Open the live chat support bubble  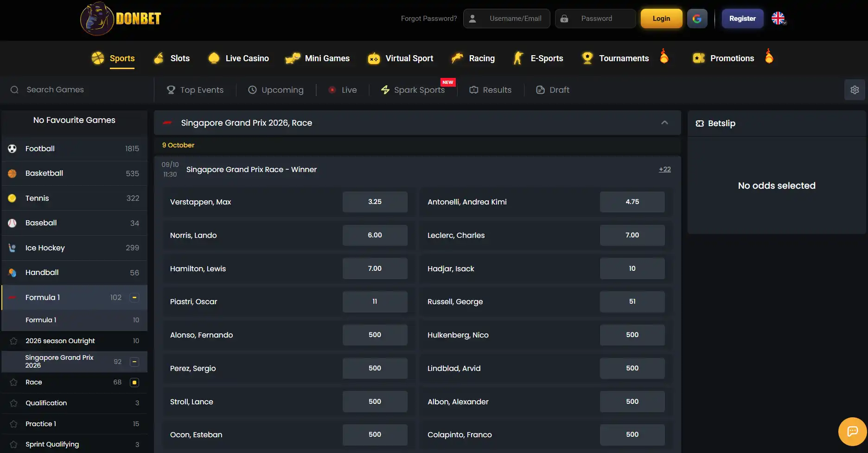[x=852, y=432]
